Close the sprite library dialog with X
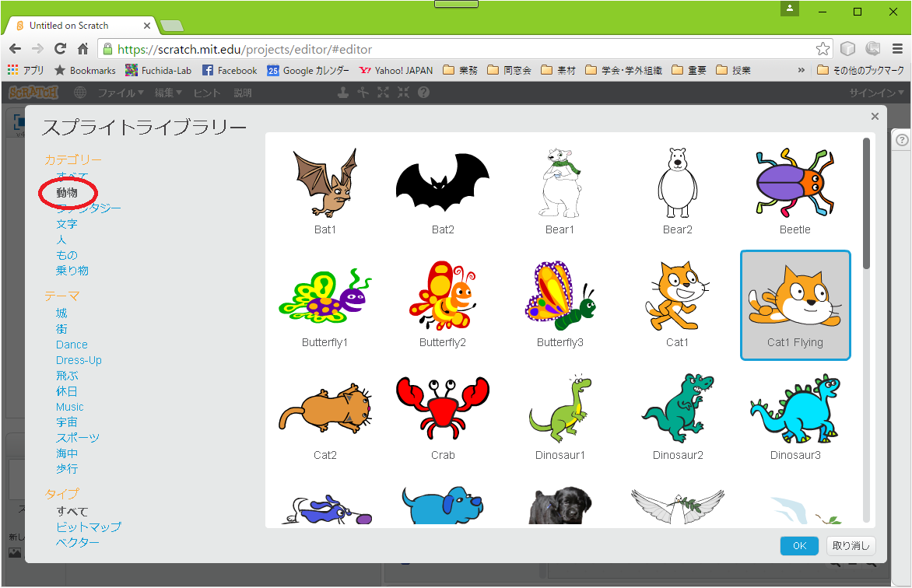This screenshot has height=588, width=912. tap(875, 117)
